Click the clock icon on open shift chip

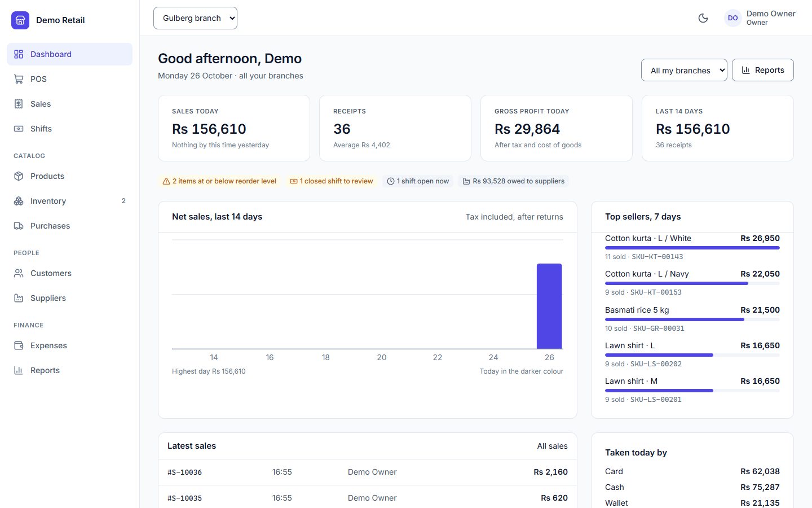(391, 181)
